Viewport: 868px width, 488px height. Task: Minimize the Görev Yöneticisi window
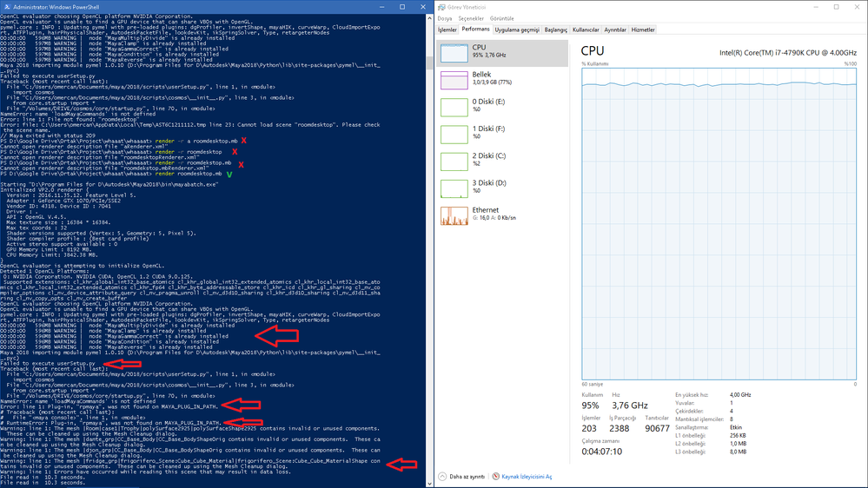tap(816, 7)
